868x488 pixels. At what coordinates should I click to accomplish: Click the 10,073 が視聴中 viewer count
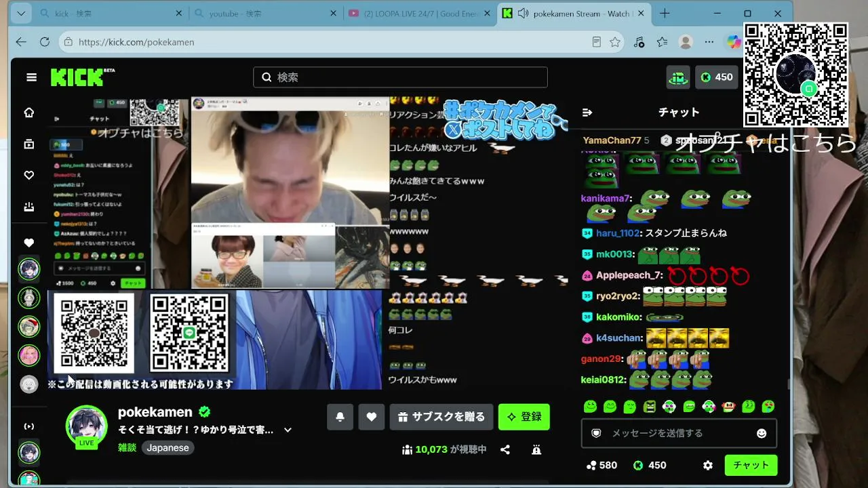(445, 449)
